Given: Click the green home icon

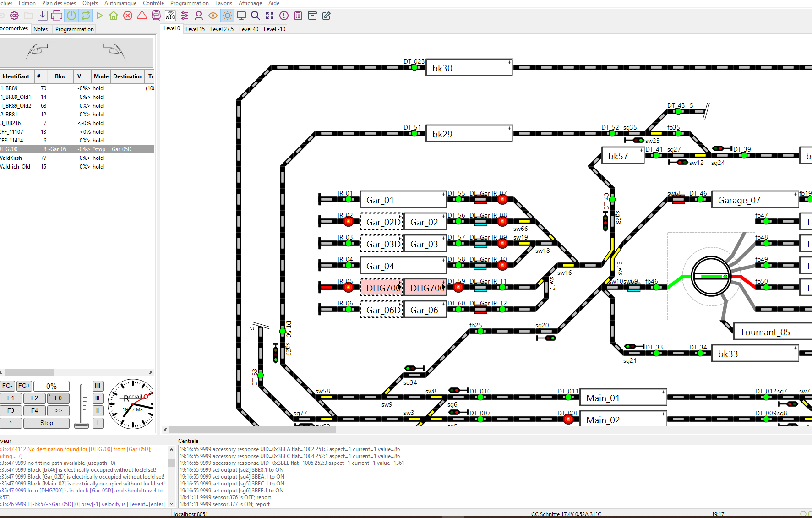Looking at the screenshot, I should click(x=114, y=16).
